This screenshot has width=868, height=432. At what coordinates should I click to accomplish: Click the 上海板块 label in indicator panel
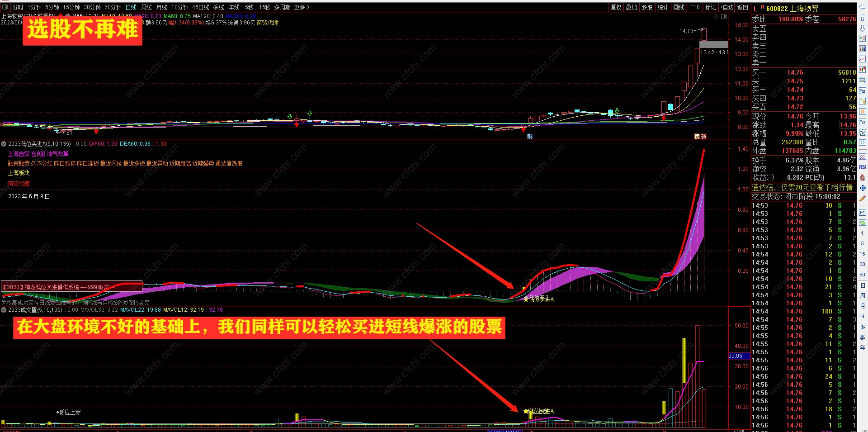(x=19, y=173)
